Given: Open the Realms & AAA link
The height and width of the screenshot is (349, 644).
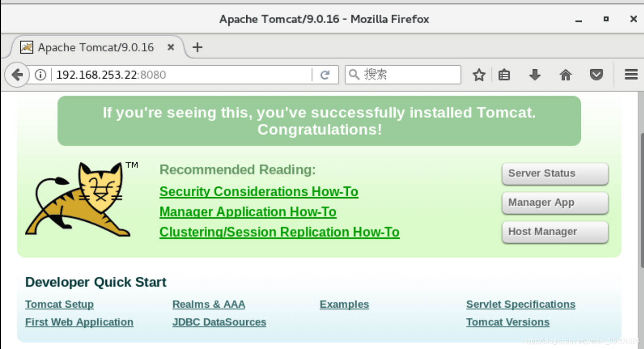Looking at the screenshot, I should coord(209,305).
